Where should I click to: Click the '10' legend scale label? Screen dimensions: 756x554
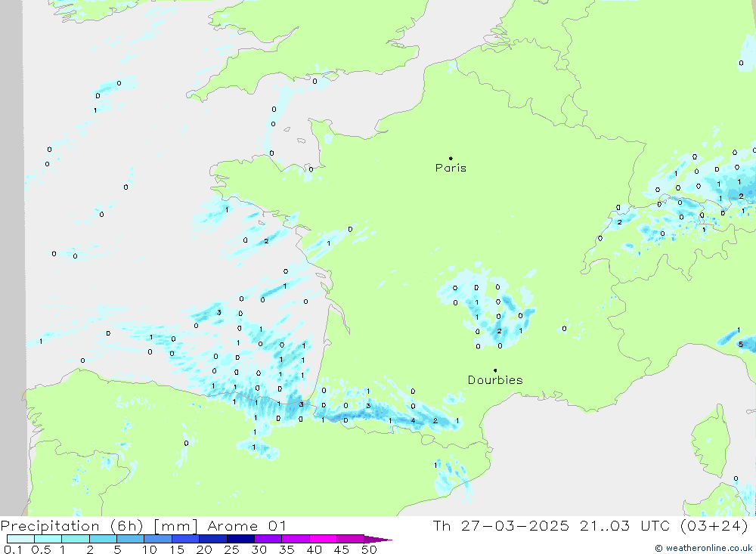pos(150,549)
